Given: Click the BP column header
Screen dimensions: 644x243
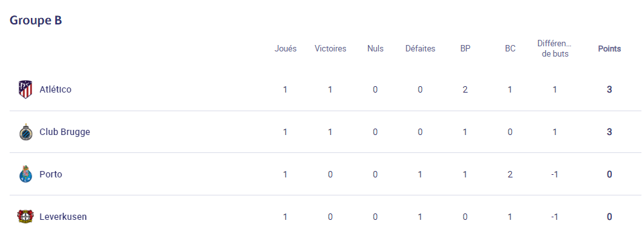Looking at the screenshot, I should [466, 48].
